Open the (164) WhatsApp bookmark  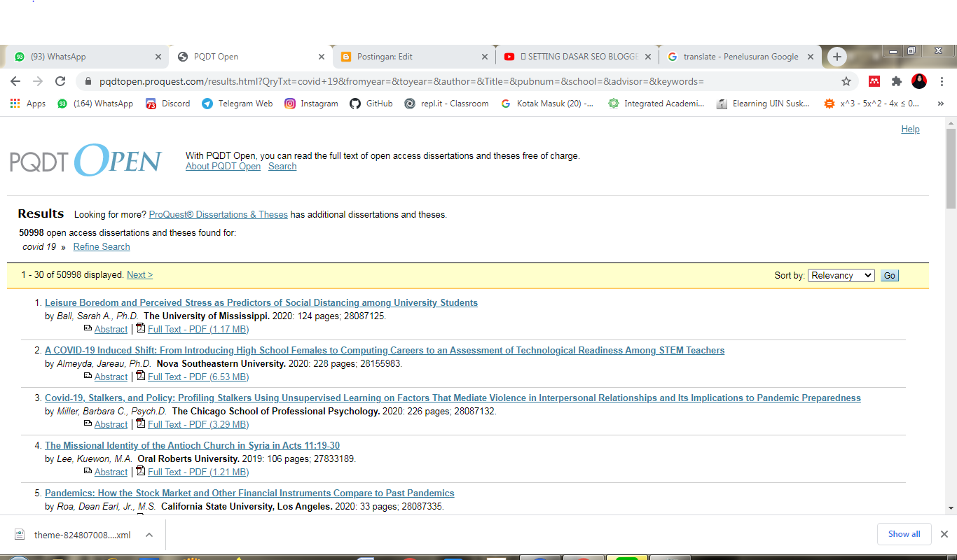95,104
